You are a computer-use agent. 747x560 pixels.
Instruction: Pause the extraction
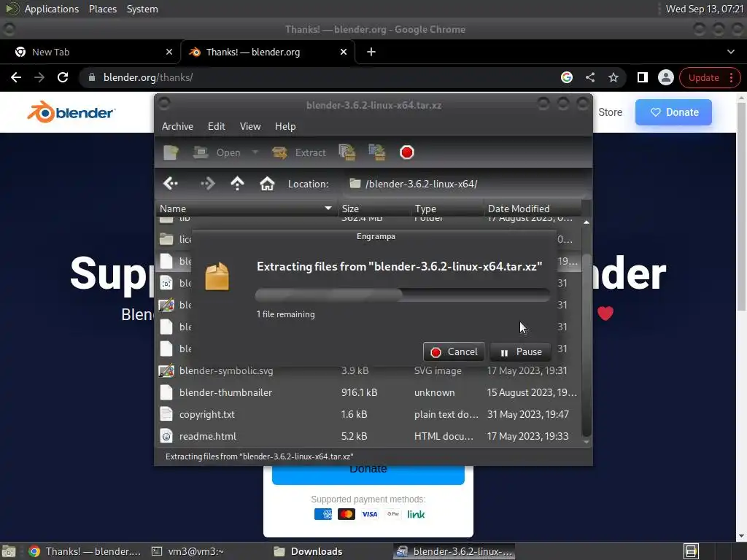520,352
